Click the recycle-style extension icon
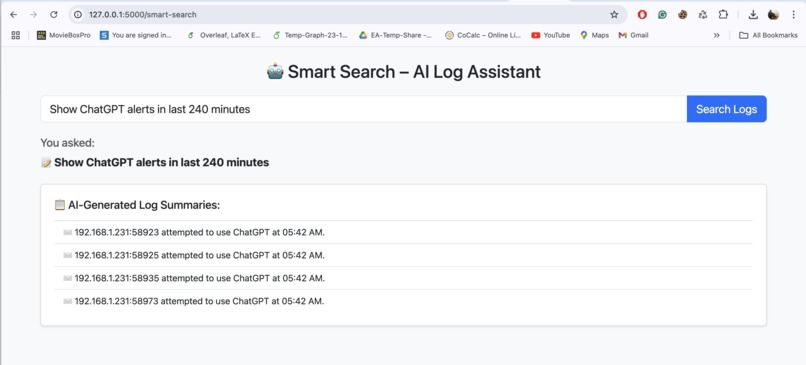This screenshot has width=806, height=365. coord(703,15)
